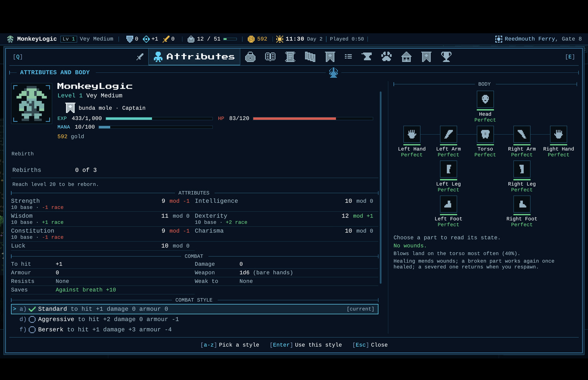Select the Attributes tab

tap(194, 57)
